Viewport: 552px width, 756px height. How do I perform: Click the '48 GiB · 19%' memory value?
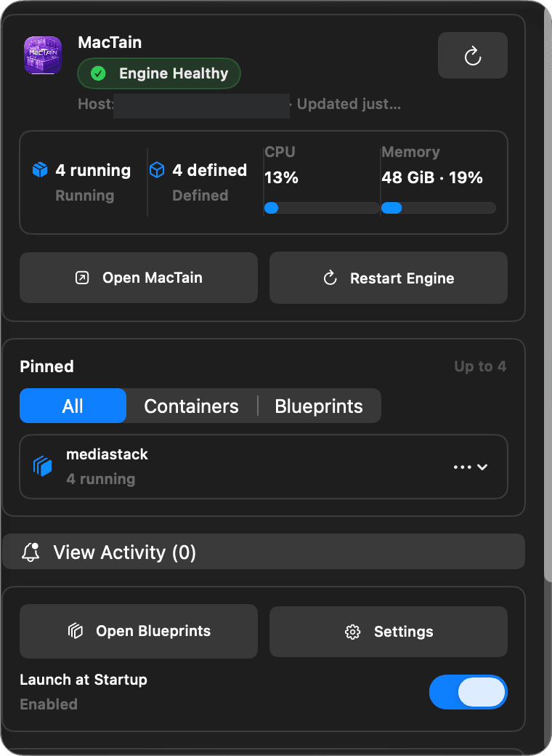[432, 177]
